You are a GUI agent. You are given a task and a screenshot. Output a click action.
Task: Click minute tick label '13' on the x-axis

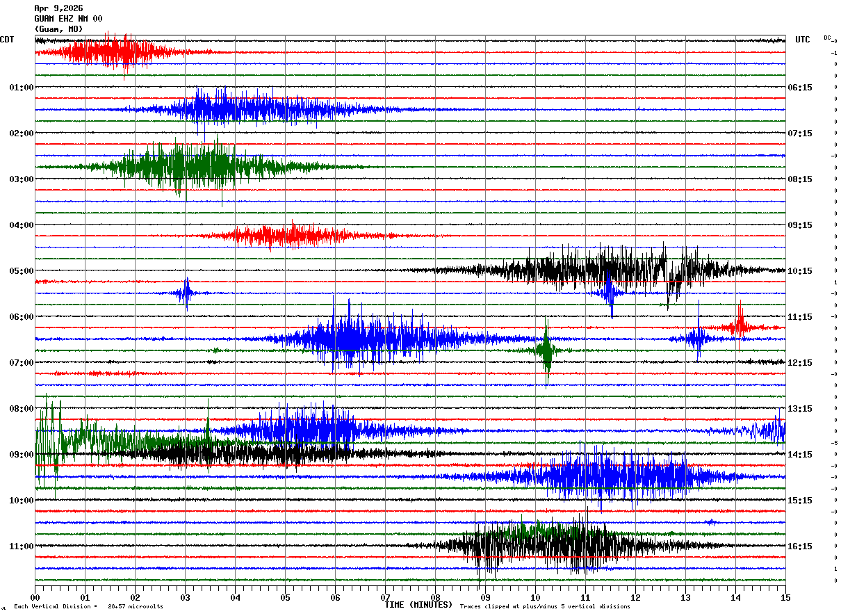686,597
